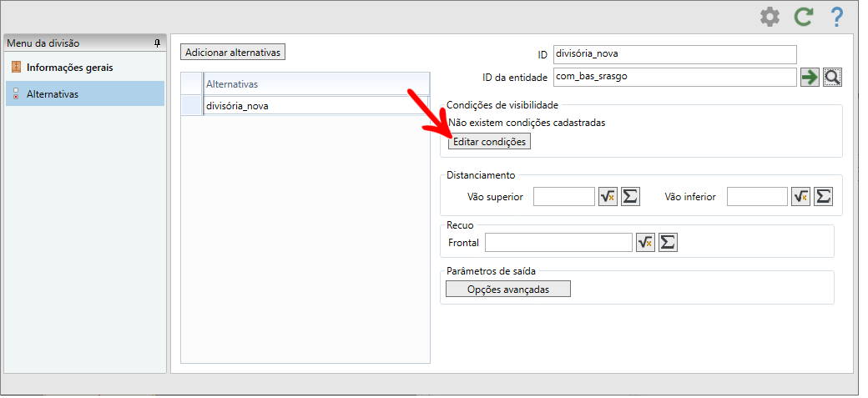Viewport: 868px width, 398px height.
Task: Click the sigma button for Frontal recuo
Action: pos(669,243)
